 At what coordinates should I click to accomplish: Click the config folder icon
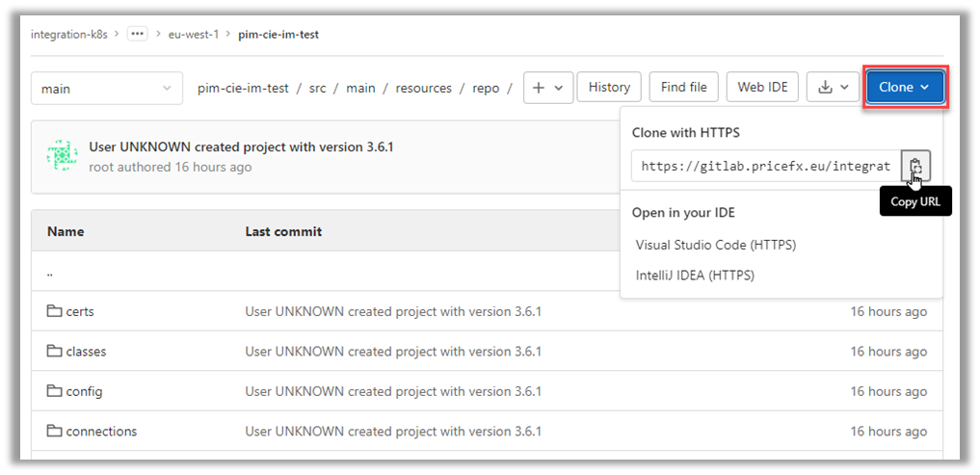[54, 391]
